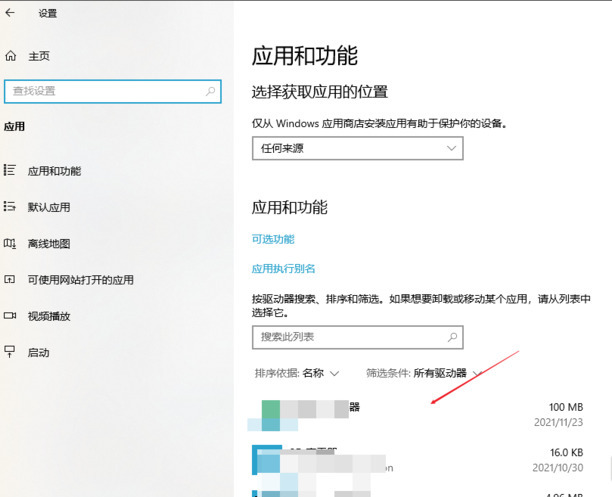This screenshot has height=497, width=612.
Task: Open the 排序依据: 名称 sort dropdown
Action: (297, 373)
